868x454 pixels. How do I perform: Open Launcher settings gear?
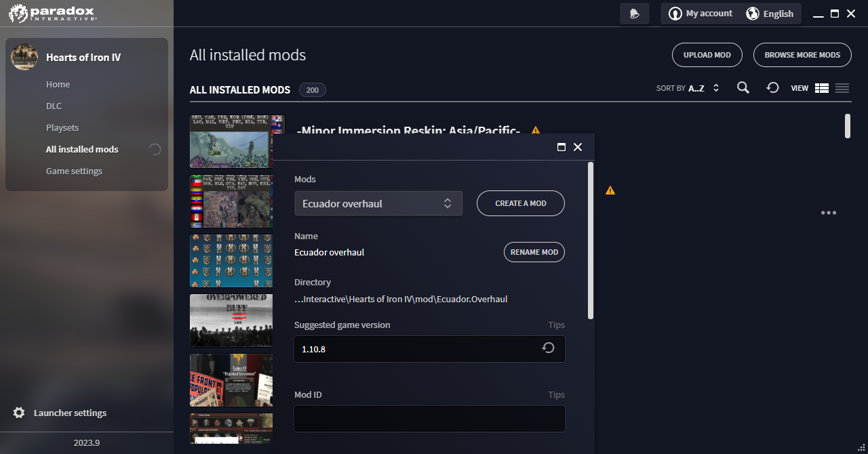click(19, 413)
